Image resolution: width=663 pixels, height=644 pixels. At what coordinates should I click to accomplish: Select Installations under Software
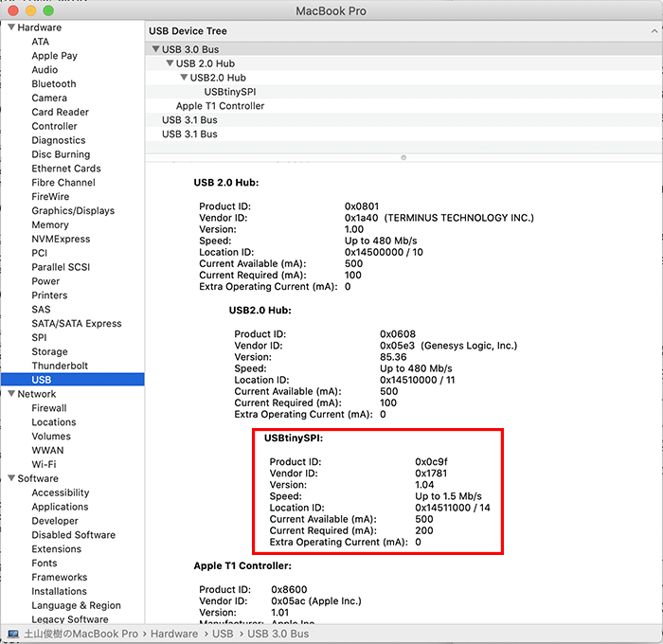pos(59,591)
